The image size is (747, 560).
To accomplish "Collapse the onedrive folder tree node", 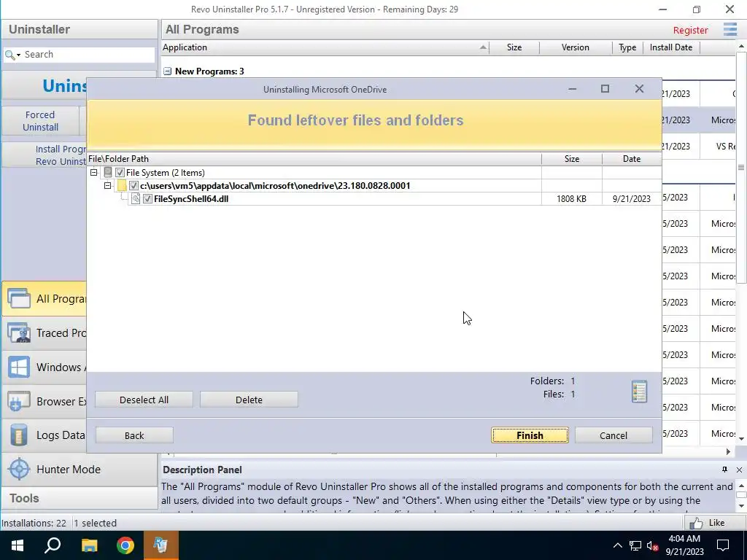I will (x=108, y=186).
